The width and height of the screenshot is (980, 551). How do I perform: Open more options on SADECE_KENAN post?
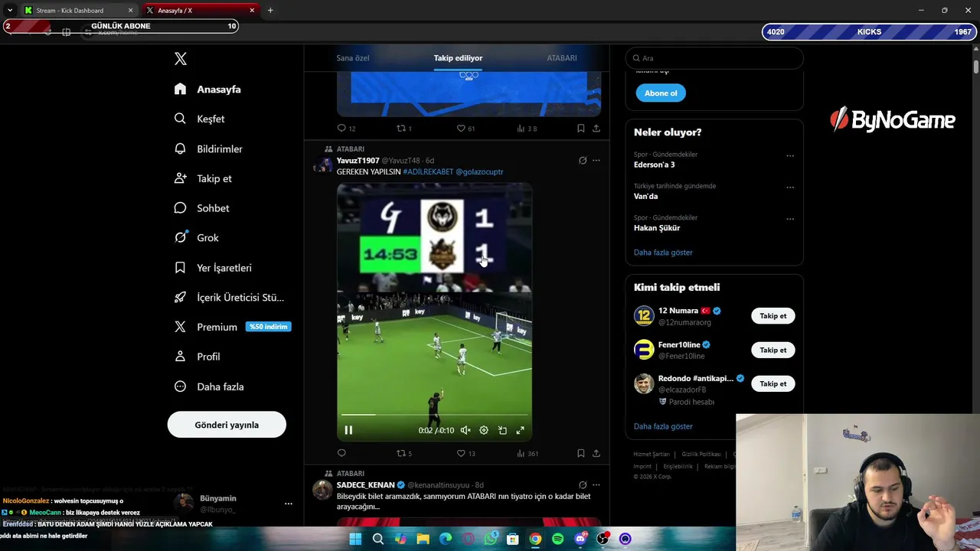596,485
